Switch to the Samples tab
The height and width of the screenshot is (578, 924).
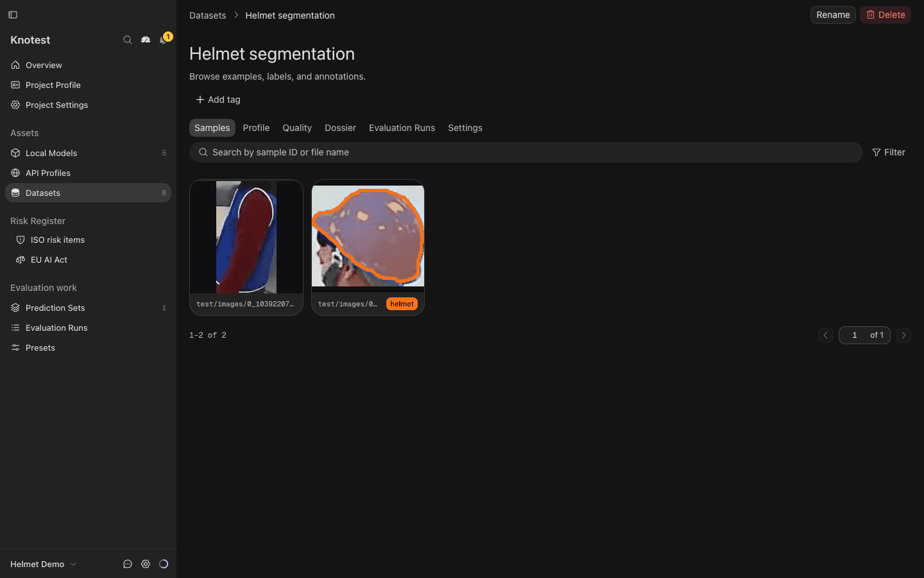pos(212,128)
